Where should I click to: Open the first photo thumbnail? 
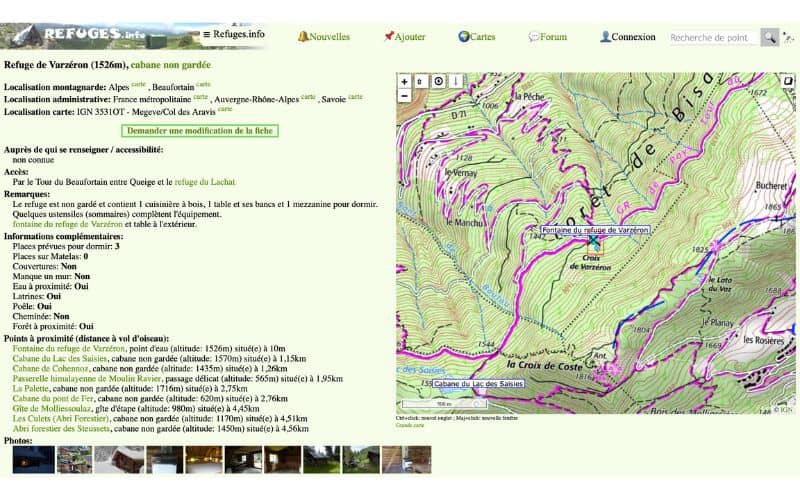[33, 459]
